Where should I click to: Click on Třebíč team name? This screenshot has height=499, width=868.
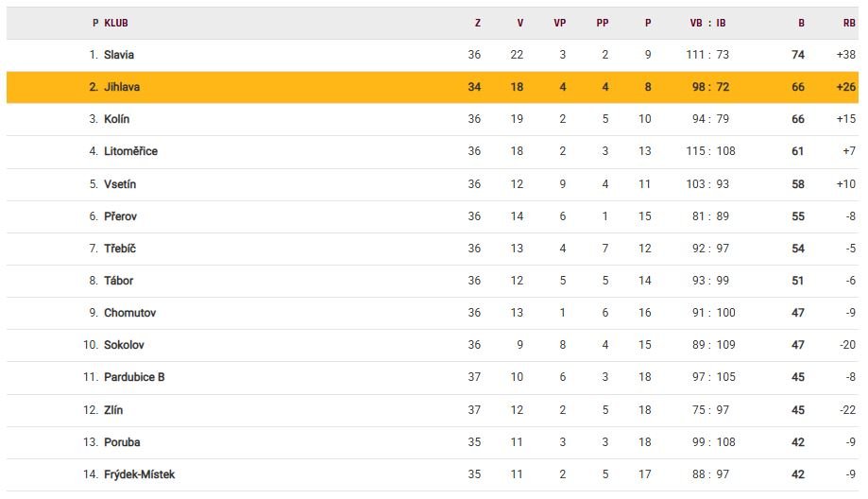pyautogui.click(x=120, y=249)
